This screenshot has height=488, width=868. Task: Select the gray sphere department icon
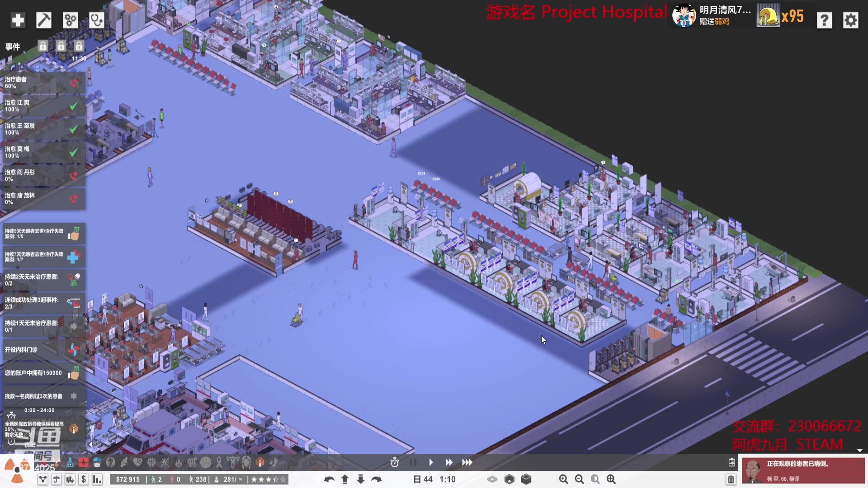(206, 462)
